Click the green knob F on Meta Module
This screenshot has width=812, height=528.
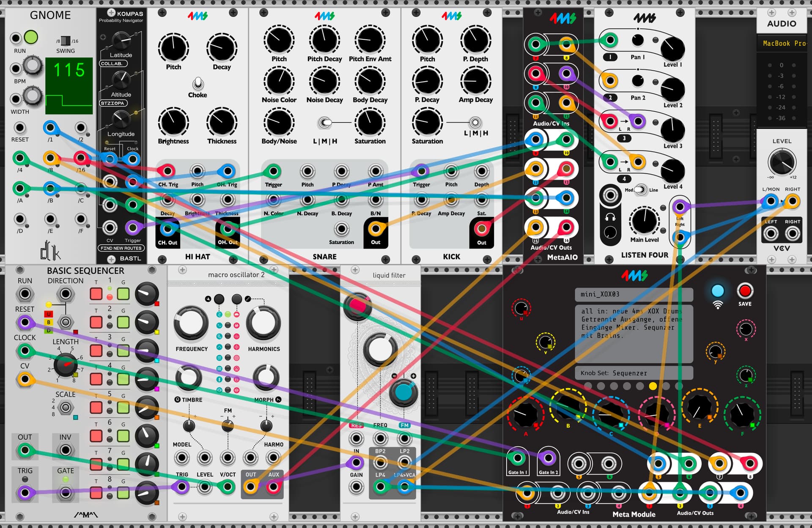[742, 414]
